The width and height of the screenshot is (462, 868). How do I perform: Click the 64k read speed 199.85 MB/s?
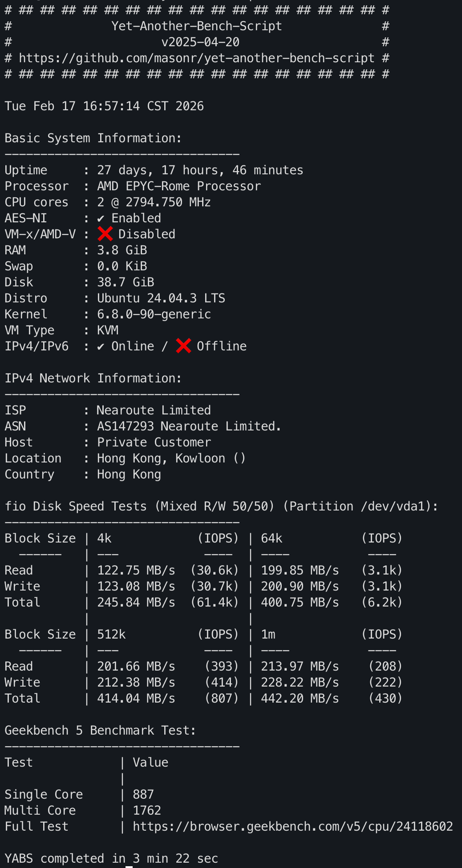[300, 570]
